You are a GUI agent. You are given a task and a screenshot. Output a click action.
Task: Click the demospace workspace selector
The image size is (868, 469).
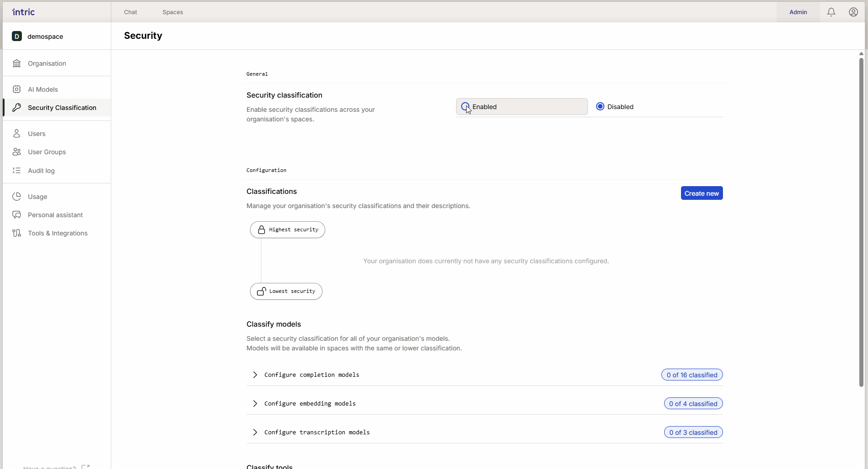45,36
